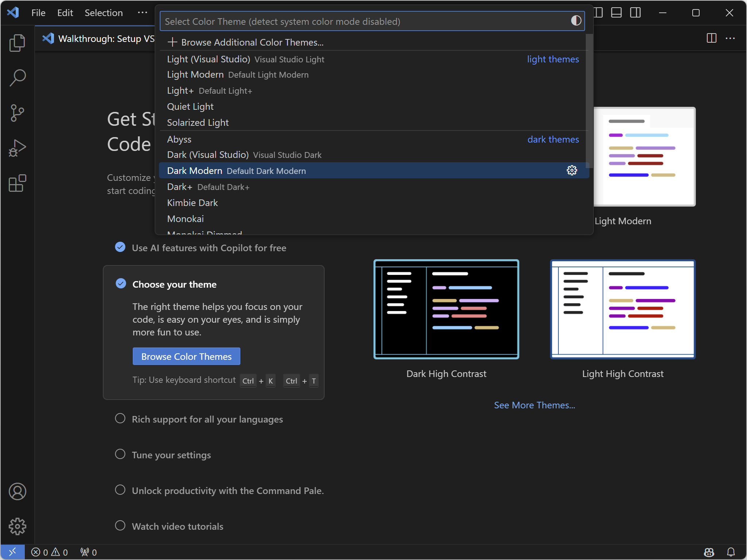Open the Manage gear in activity bar
The width and height of the screenshot is (747, 560).
[x=17, y=526]
